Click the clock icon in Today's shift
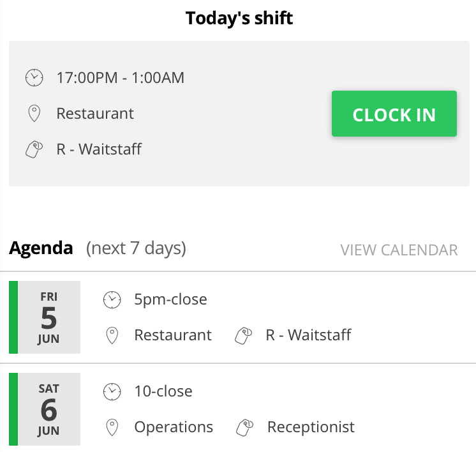The image size is (476, 452). (x=34, y=78)
